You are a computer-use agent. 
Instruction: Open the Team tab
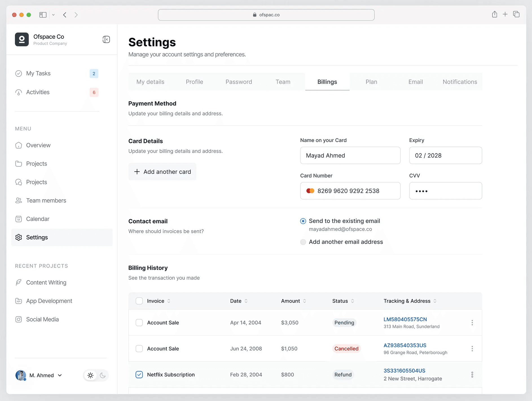(283, 82)
